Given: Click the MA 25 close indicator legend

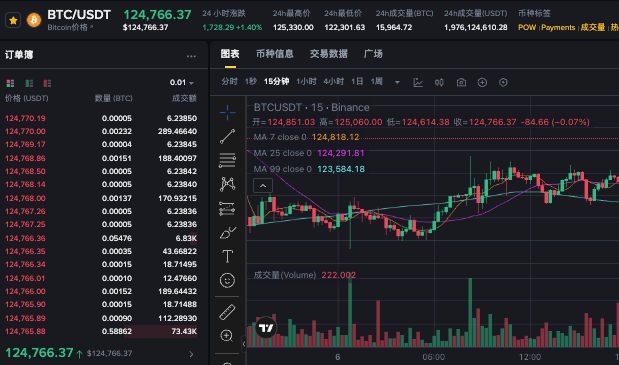Looking at the screenshot, I should (309, 153).
